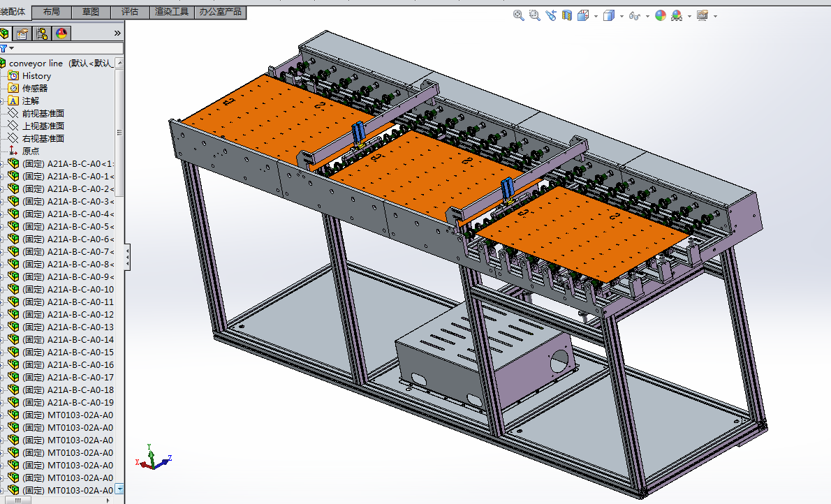Open the Apply Scene dropdown arrow
The height and width of the screenshot is (504, 831).
coord(689,17)
